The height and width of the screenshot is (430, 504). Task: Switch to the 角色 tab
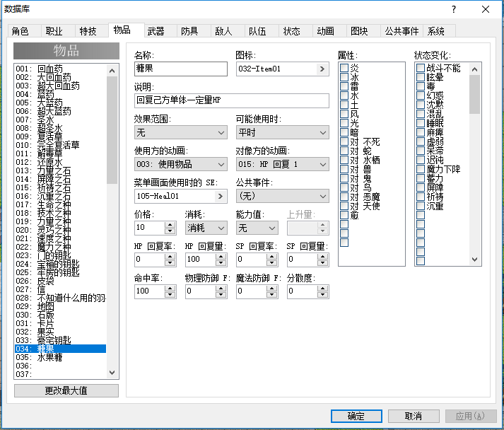[24, 31]
